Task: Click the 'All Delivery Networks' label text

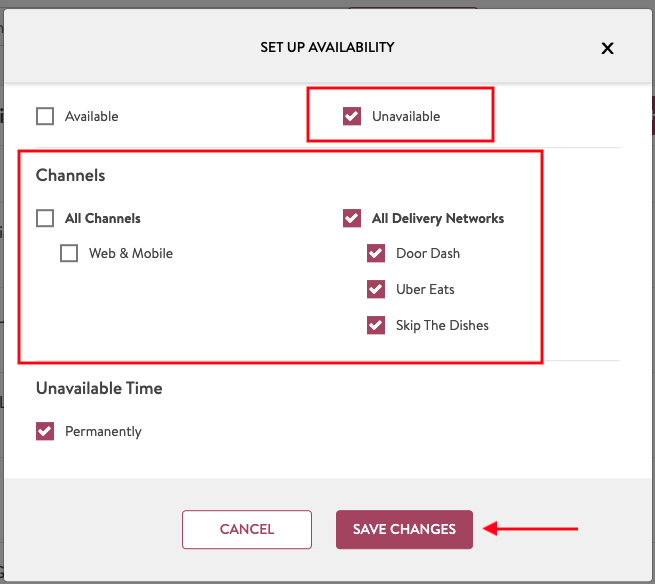Action: click(438, 218)
